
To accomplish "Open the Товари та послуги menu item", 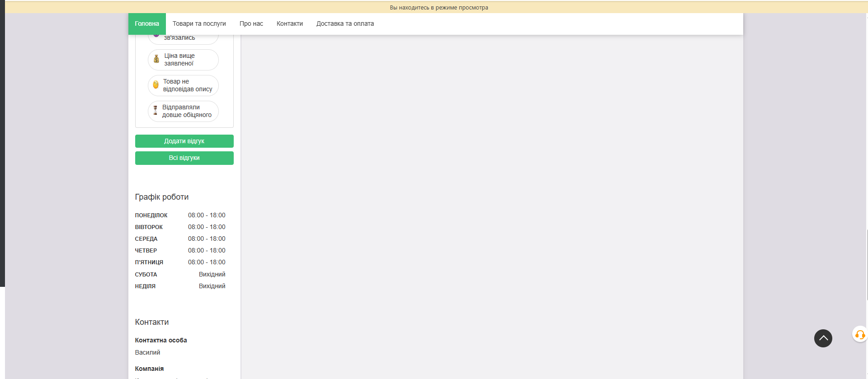I will tap(199, 24).
